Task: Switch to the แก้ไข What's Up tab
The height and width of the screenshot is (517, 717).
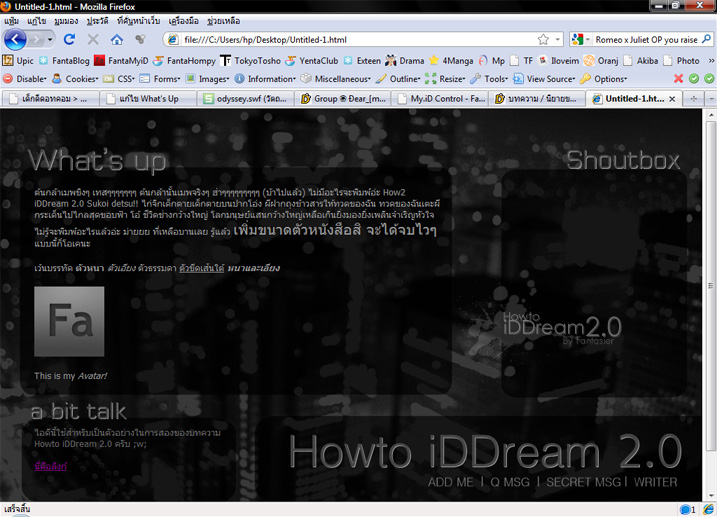Action: tap(148, 99)
